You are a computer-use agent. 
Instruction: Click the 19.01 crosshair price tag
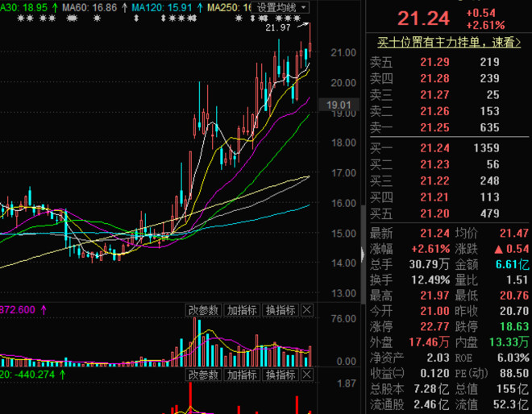[x=339, y=105]
